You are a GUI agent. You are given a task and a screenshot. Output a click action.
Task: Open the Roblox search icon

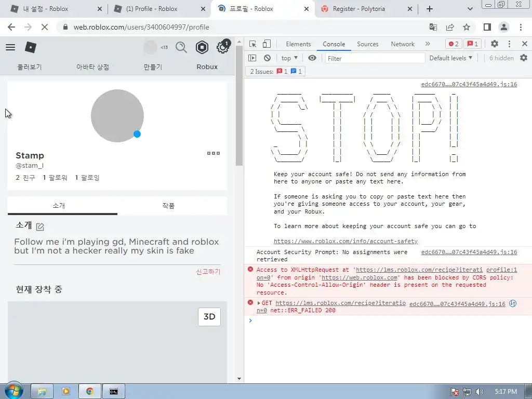(x=181, y=47)
